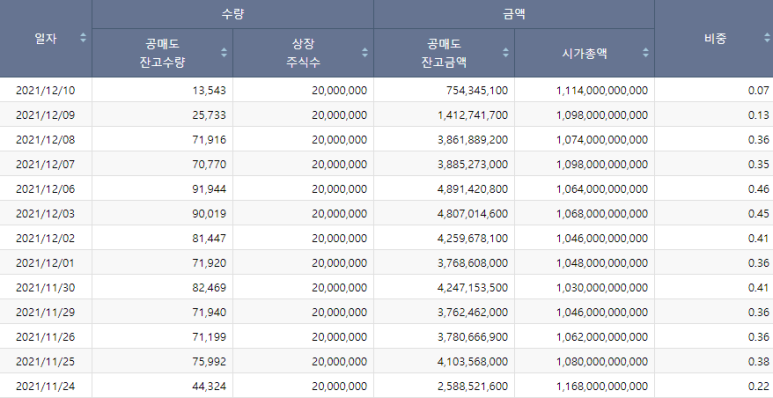The width and height of the screenshot is (773, 398).
Task: Click market cap 1,030,000,000,000
Action: coord(602,288)
